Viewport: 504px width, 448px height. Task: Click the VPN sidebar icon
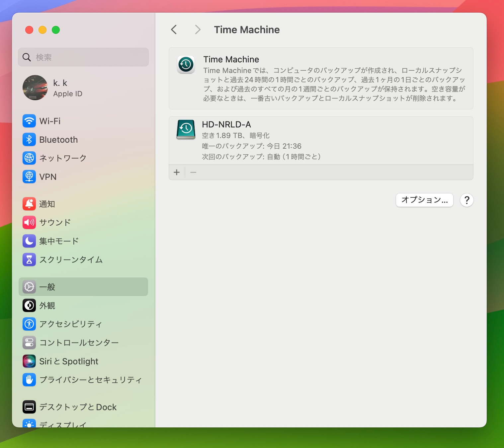point(29,177)
